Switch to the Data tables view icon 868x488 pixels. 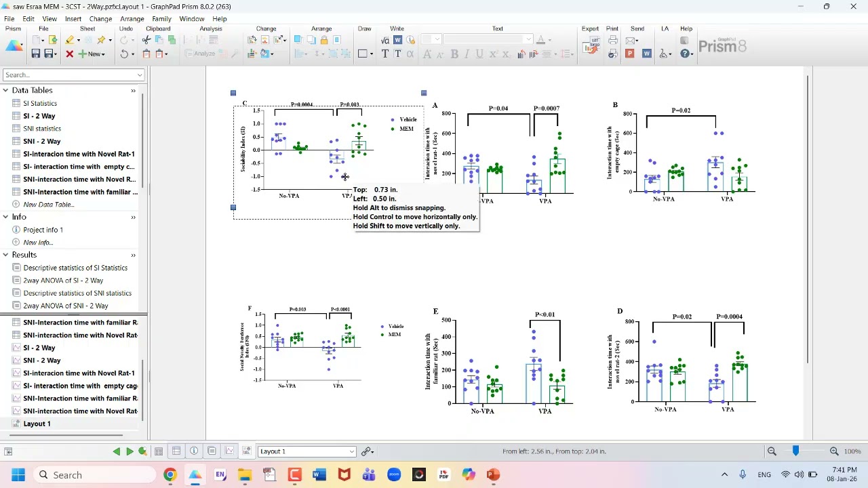coord(176,451)
